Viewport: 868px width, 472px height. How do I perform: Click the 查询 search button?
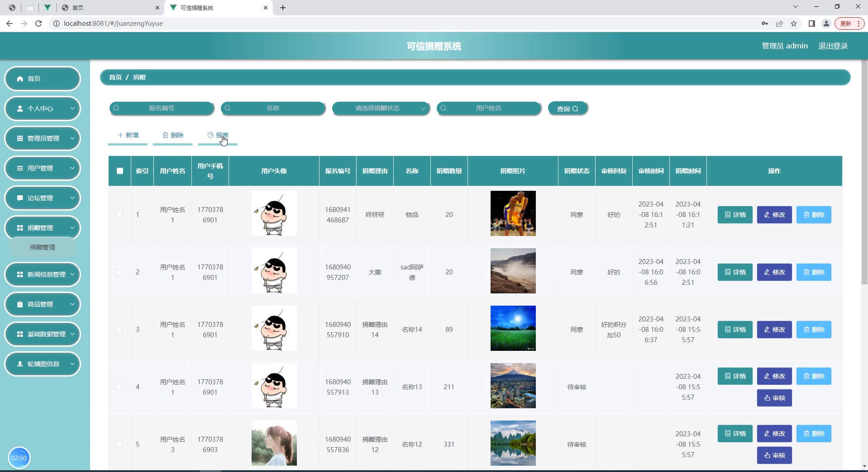pos(568,109)
